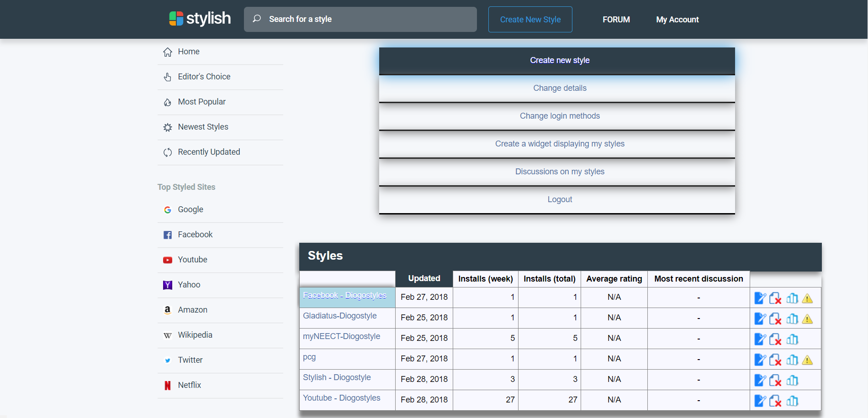Click the 'Feb 28, 2018' date in Youtube - Diogostyles row
The height and width of the screenshot is (418, 868).
424,400
